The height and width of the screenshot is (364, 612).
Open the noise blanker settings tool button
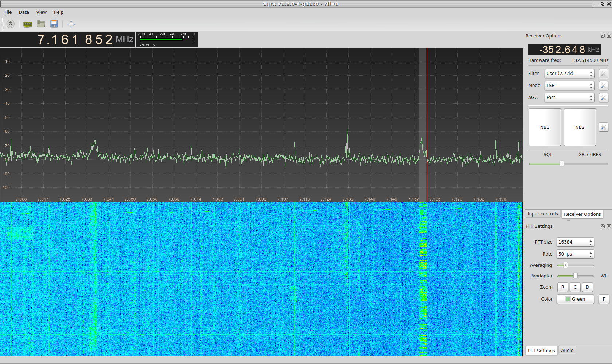click(603, 127)
